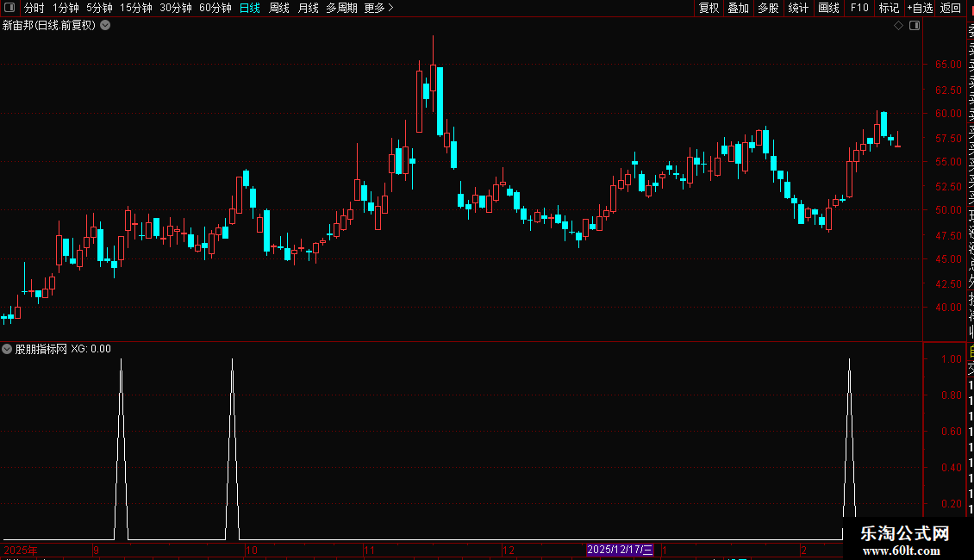This screenshot has width=974, height=560.
Task: Select the 1分钟 period tab
Action: 66,8
